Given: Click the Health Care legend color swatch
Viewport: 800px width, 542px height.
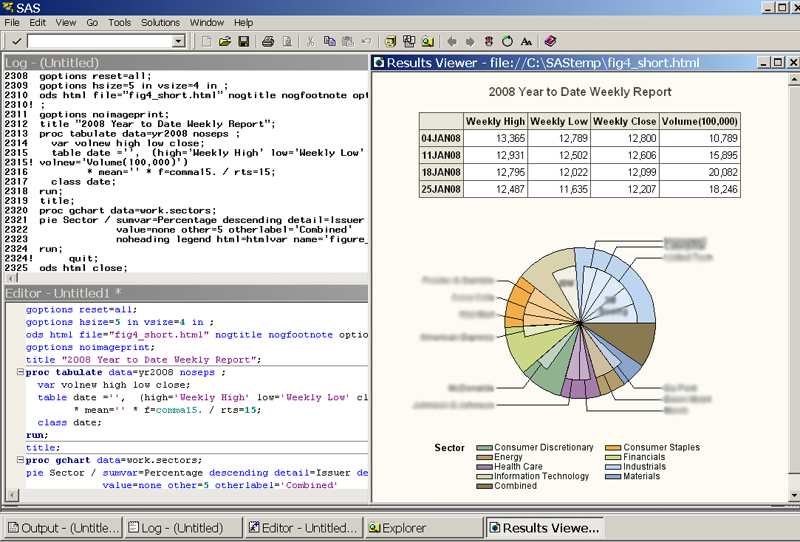Looking at the screenshot, I should tap(485, 467).
